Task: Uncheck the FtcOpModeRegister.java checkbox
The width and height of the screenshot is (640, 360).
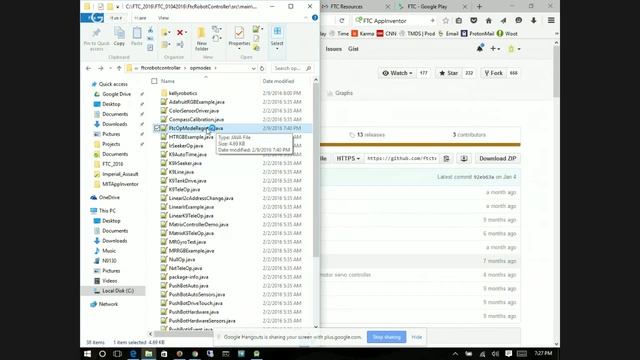Action: [157, 128]
